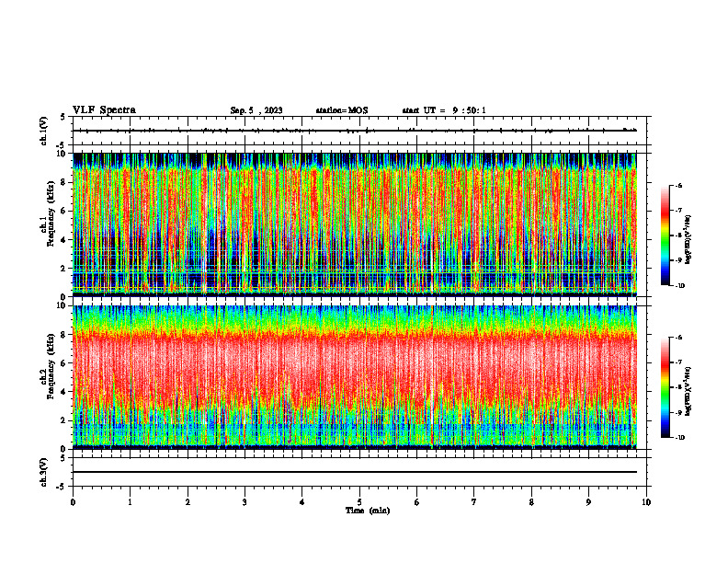Click the "2" kHz tick on ch.2 spectrogram
This screenshot has width=728, height=563.
[x=64, y=420]
